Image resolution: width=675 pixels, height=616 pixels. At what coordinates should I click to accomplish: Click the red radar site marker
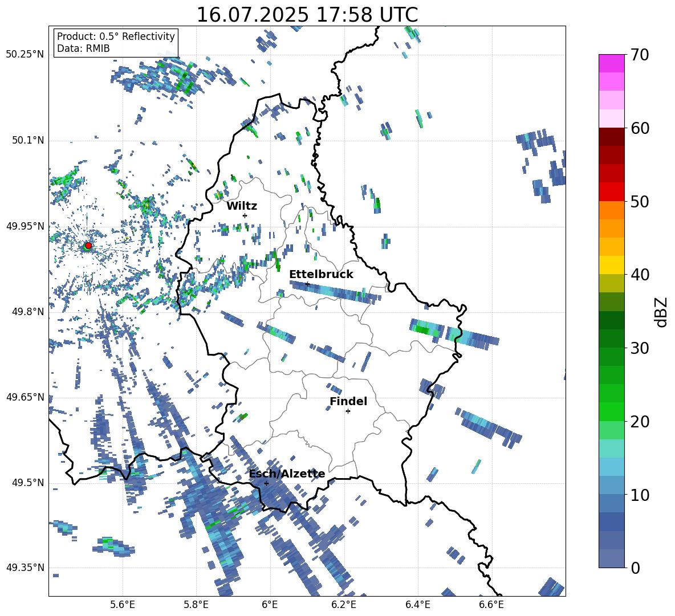point(88,246)
